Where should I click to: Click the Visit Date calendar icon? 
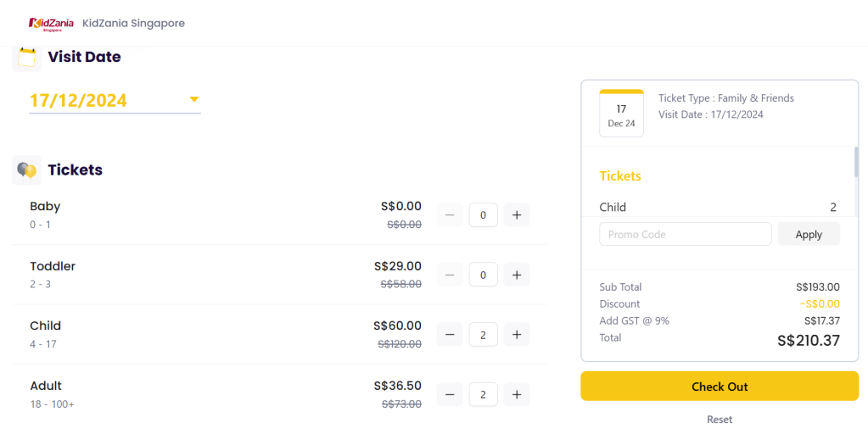click(27, 58)
